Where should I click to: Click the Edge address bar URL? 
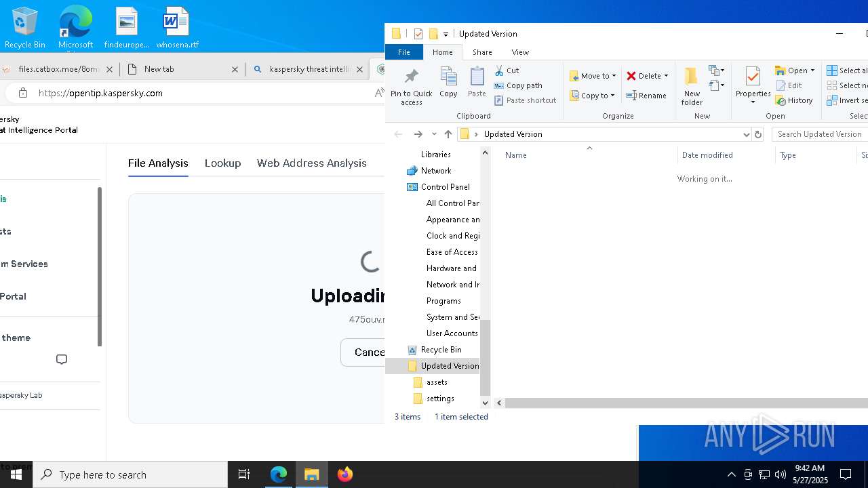(100, 94)
